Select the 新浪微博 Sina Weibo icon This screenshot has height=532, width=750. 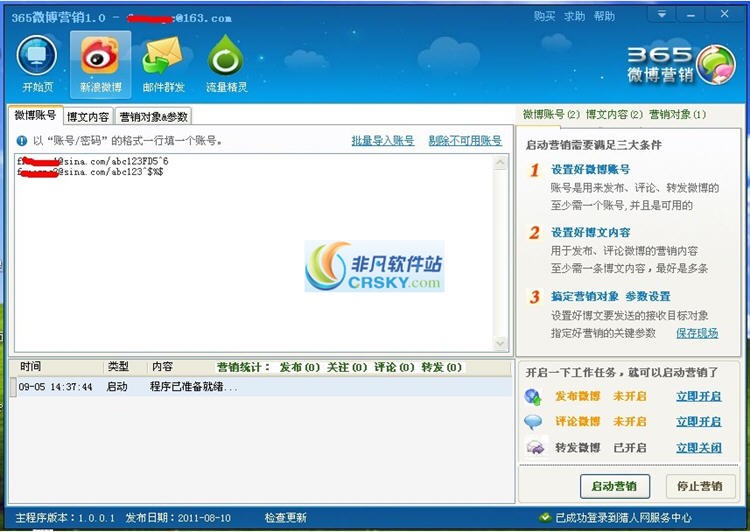click(x=100, y=64)
